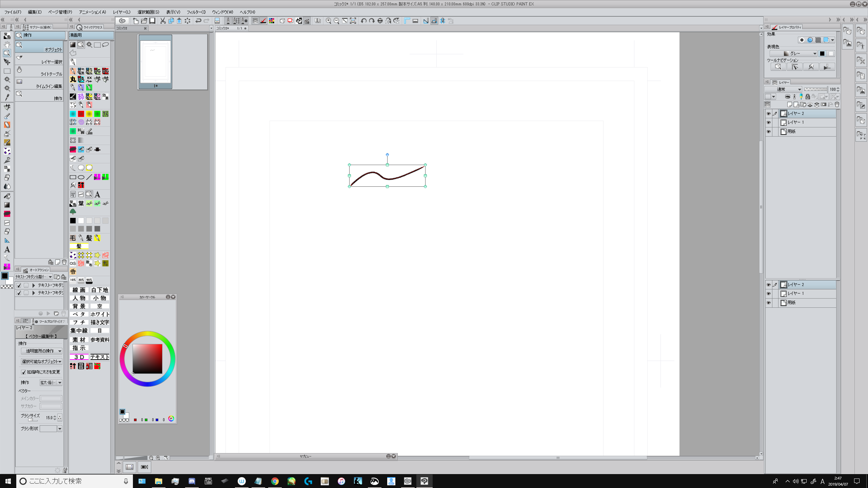Screen dimensions: 868x488
Task: Open the レイヤー(L) menu
Action: click(121, 12)
